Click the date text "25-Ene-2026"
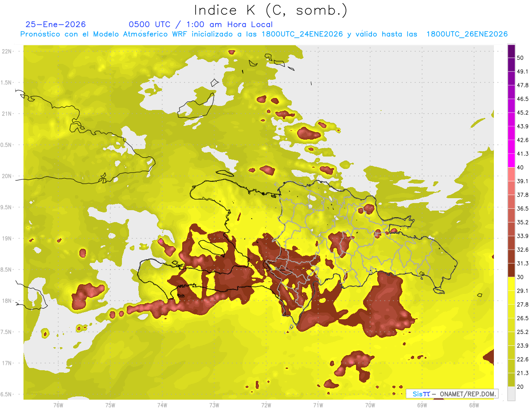532x411 pixels. 56,24
